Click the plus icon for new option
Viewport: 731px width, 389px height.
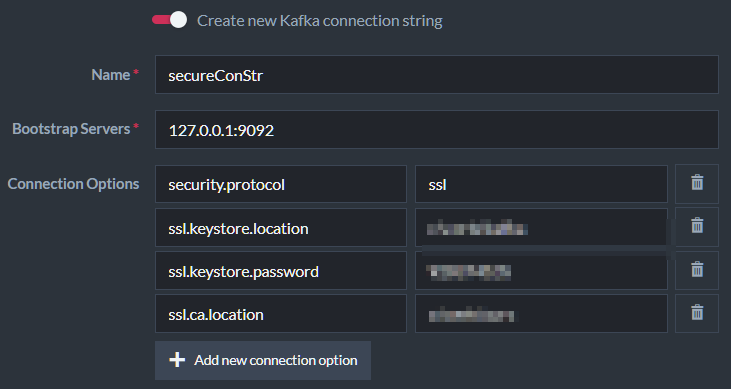(177, 360)
